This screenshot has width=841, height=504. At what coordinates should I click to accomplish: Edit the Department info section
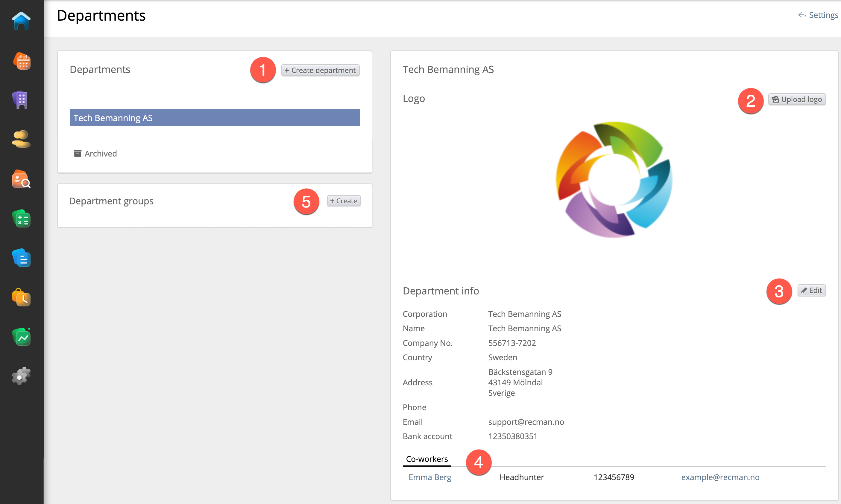[811, 290]
